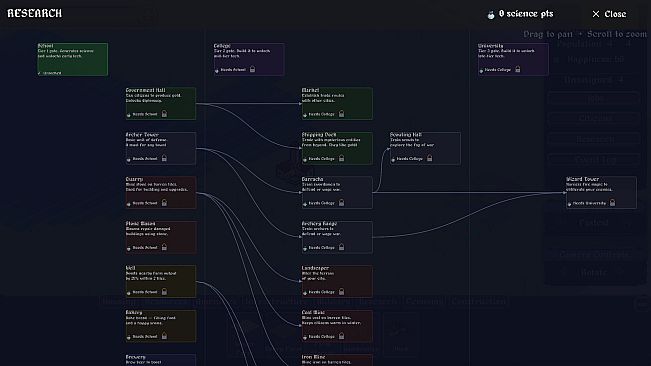This screenshot has height=366, width=651.
Task: Click the flask icon on Wizard Tower
Action: 569,204
